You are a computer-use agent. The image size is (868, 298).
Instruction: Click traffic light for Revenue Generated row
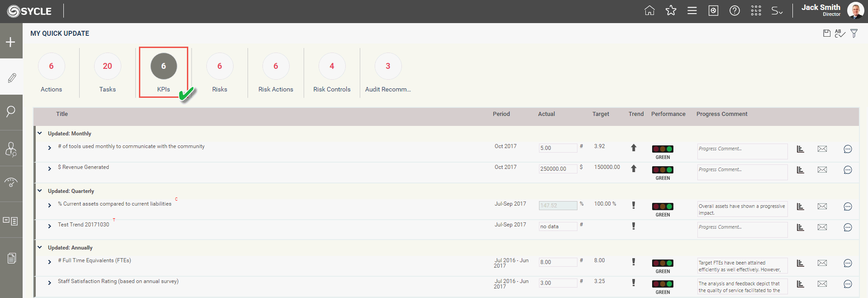pos(663,170)
